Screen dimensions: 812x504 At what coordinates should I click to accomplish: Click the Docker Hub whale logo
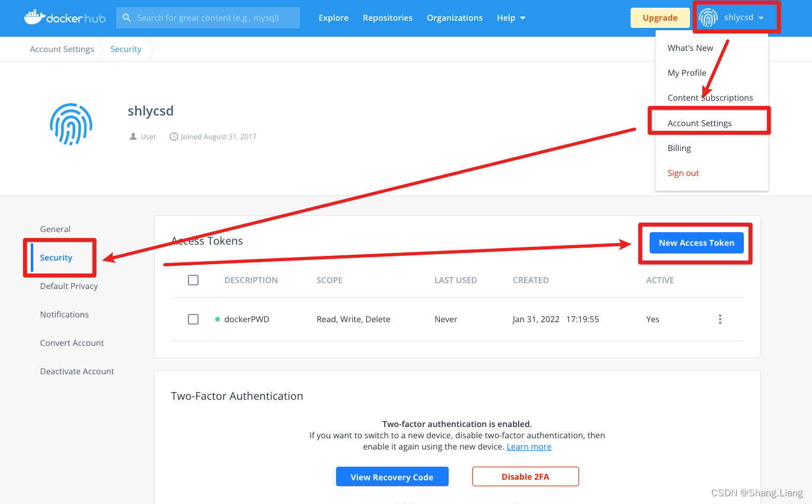65,18
